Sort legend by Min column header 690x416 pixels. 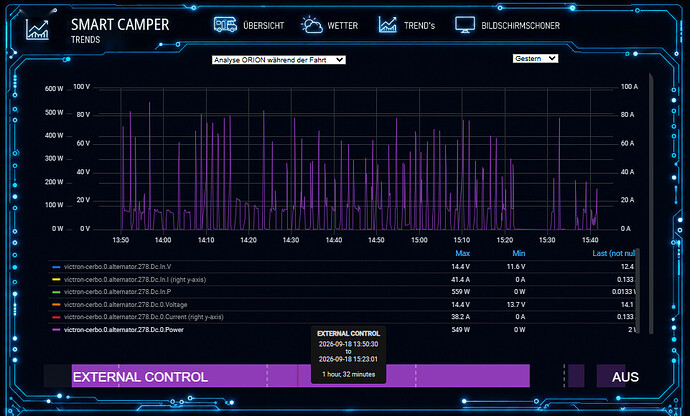pos(519,253)
